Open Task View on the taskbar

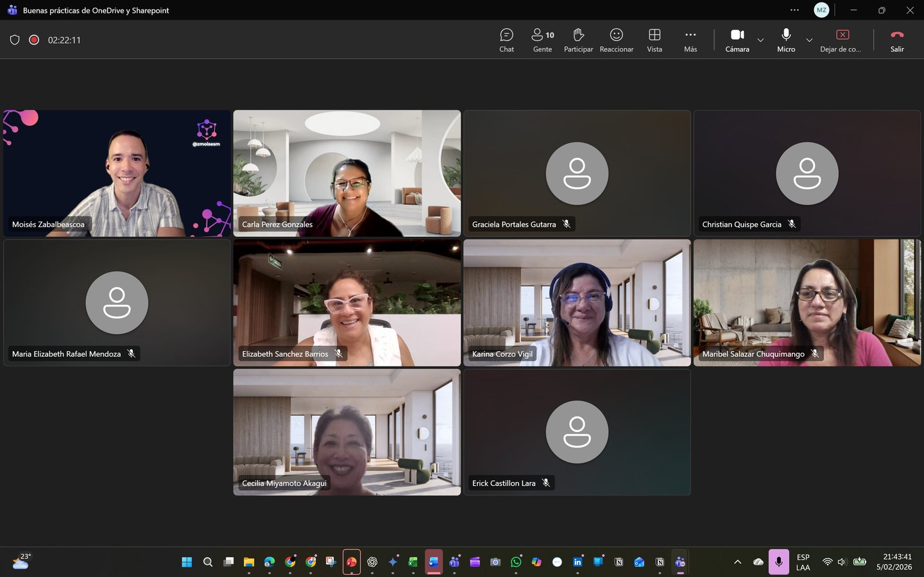tap(228, 562)
